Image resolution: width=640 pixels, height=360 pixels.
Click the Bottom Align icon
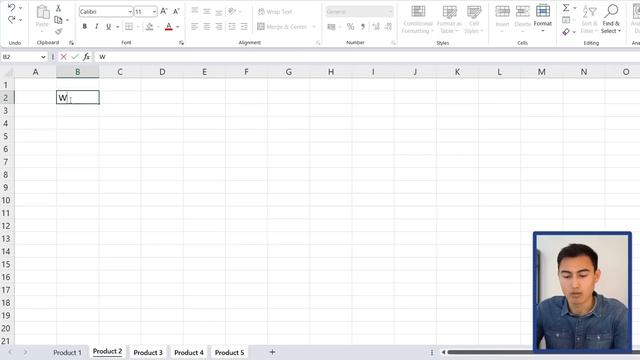pyautogui.click(x=219, y=11)
